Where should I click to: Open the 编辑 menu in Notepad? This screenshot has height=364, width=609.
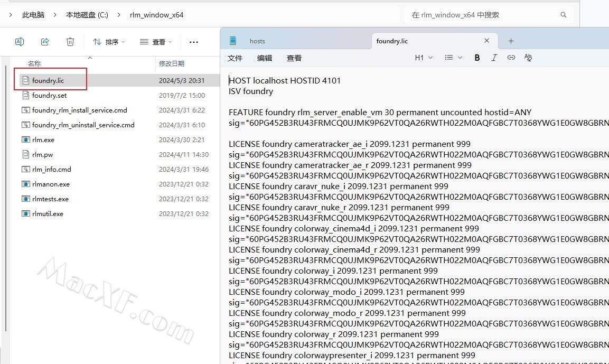coord(265,58)
